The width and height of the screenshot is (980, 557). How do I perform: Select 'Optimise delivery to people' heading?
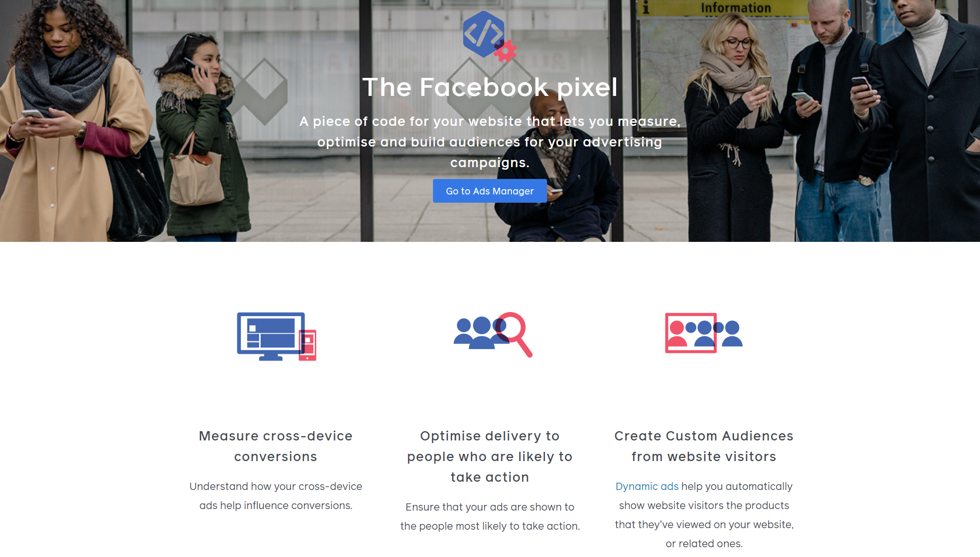490,456
